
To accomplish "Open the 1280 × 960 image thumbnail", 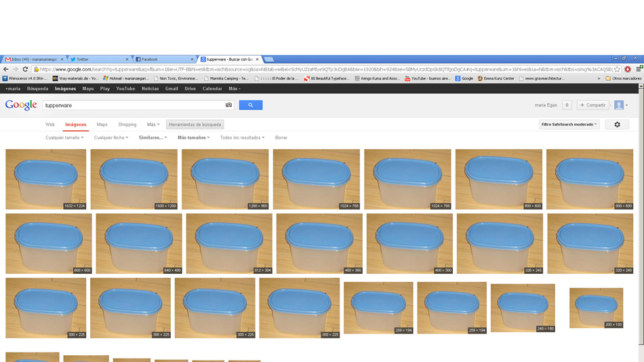I will (225, 179).
